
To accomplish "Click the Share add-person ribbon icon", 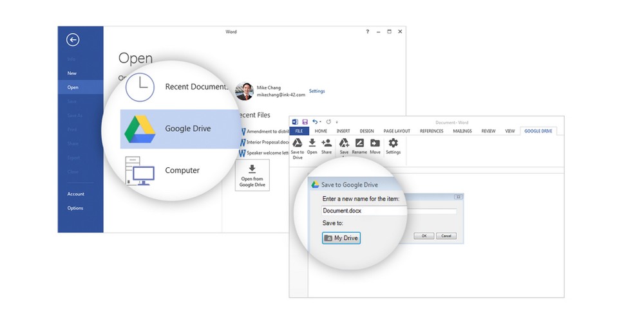I will (x=327, y=143).
